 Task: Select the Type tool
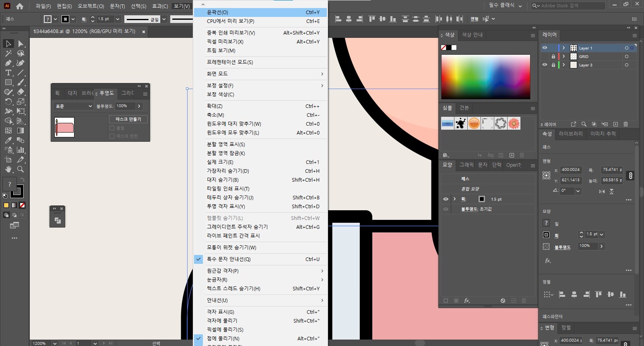pos(8,73)
